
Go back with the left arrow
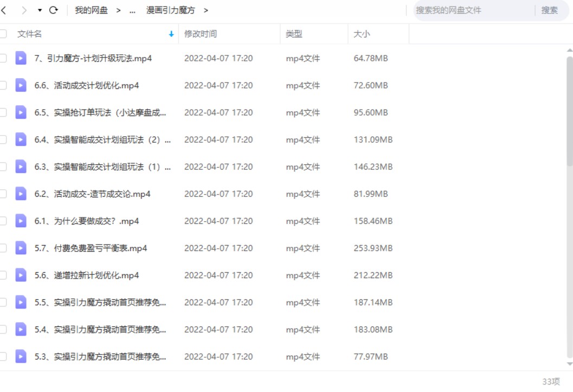click(4, 10)
